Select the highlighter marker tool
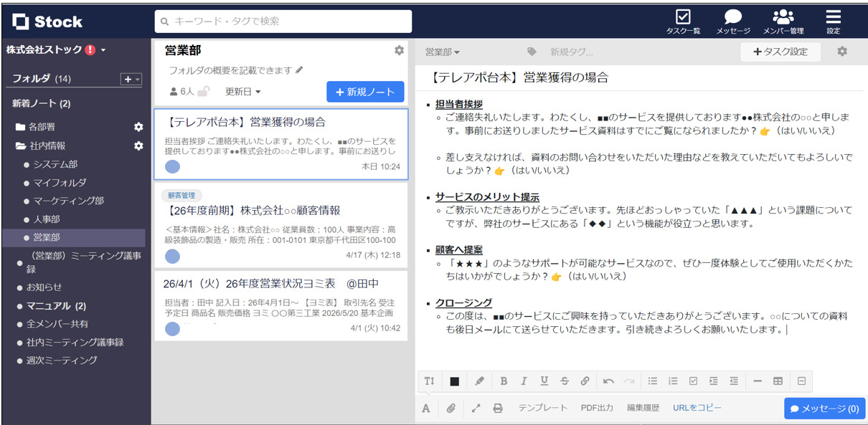The width and height of the screenshot is (868, 425). coord(480,381)
